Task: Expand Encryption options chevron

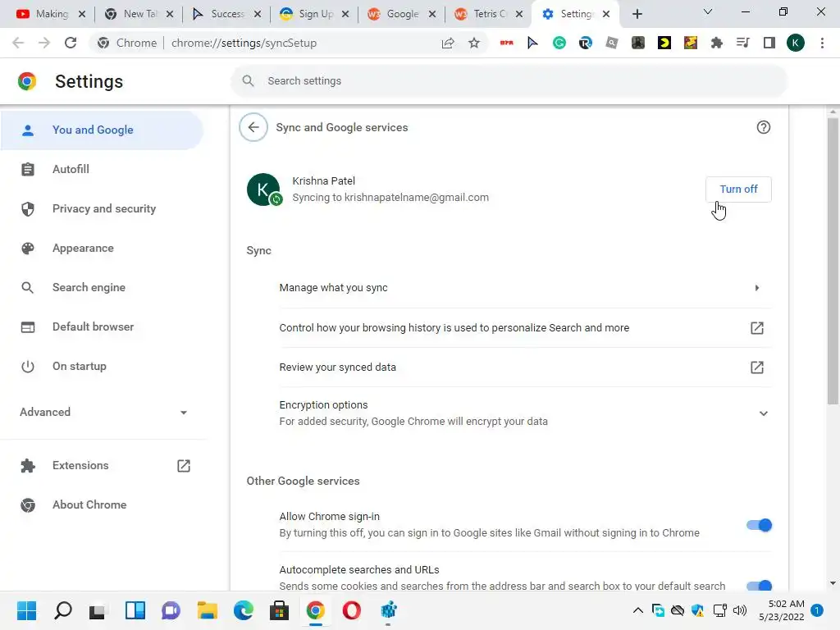Action: [764, 413]
